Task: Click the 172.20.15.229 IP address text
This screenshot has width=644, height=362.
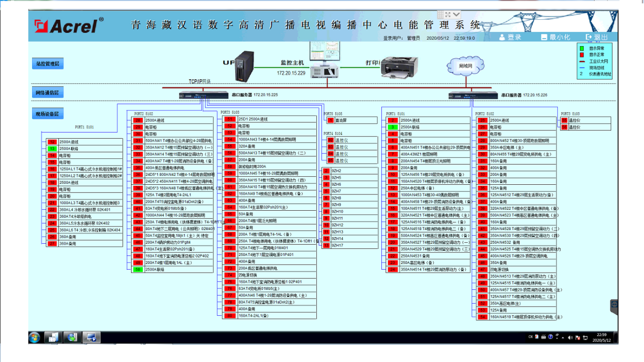Action: coord(291,73)
